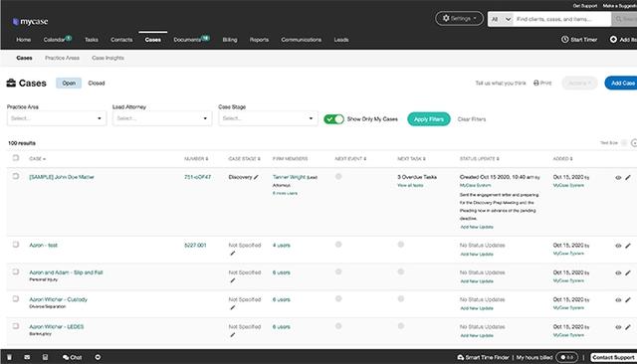Viewport: 637px width, 364px height.
Task: Open the [SAMPLE] John Doe Matter case
Action: (62, 177)
